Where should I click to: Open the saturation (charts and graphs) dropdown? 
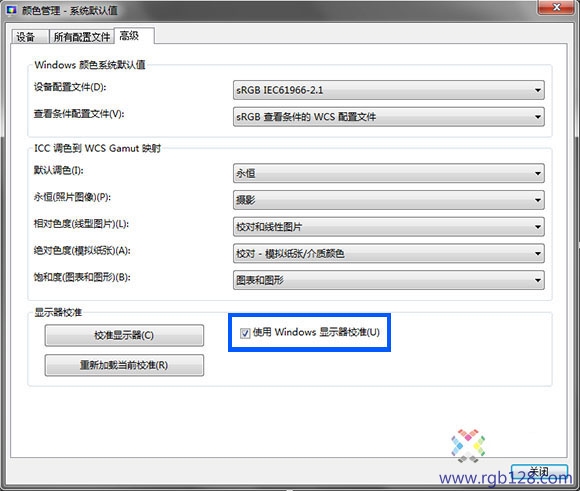pyautogui.click(x=388, y=280)
